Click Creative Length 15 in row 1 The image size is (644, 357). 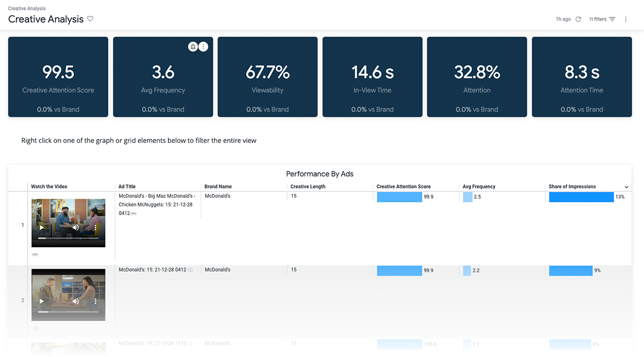[x=293, y=196]
